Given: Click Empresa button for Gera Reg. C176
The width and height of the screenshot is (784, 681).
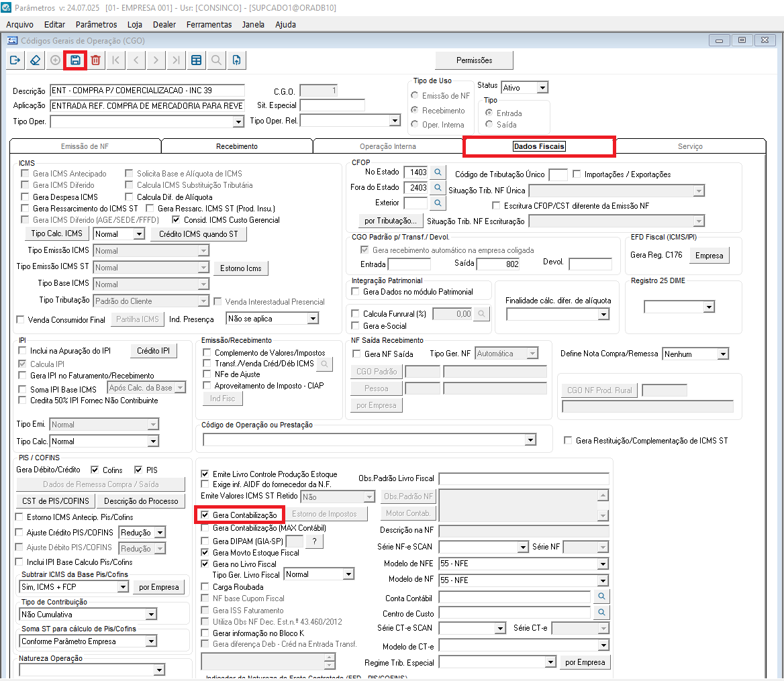Looking at the screenshot, I should point(709,256).
